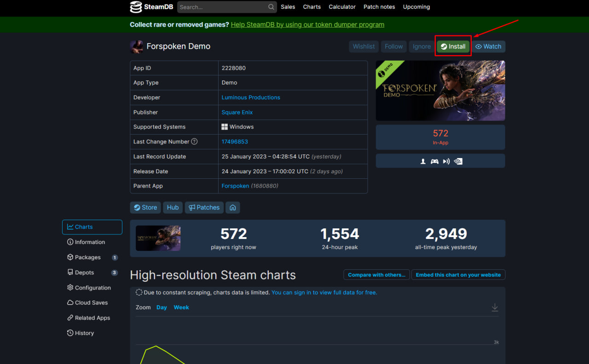Click the Forspoken Demo small avatar icon
Viewport: 589px width, 364px height.
coord(136,46)
